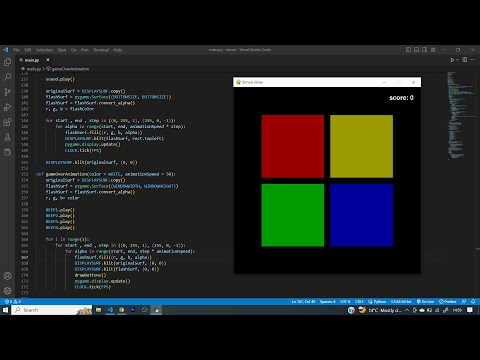Click the blue square in Simon game

[361, 215]
